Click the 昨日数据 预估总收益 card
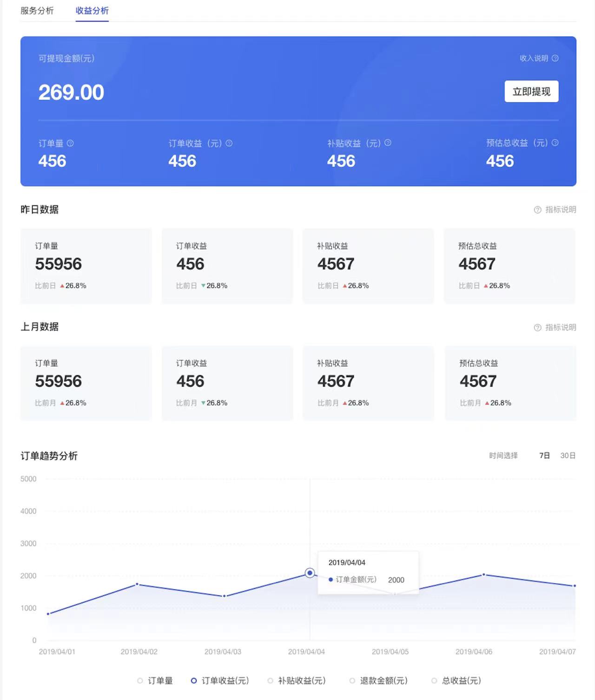Screen dimensions: 595x700 tap(510, 266)
